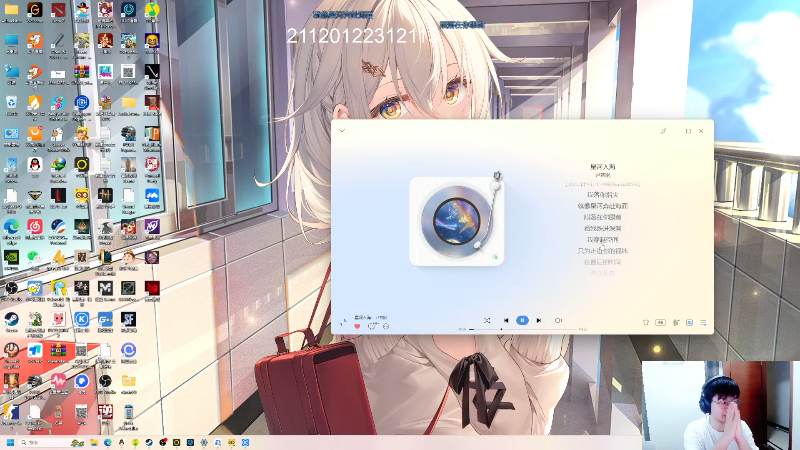Screen dimensions: 800x450
Task: Open the Dota 2 desktop shortcut
Action: [58, 12]
